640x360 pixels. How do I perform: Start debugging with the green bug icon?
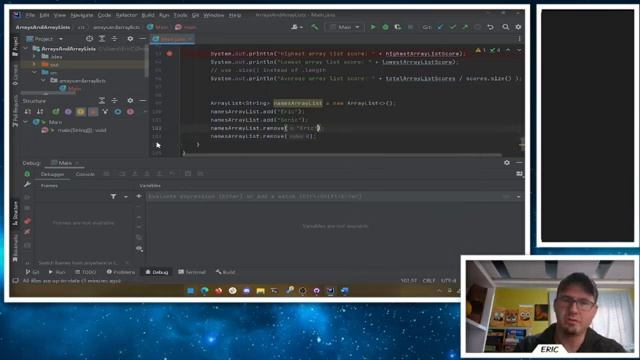click(x=385, y=27)
